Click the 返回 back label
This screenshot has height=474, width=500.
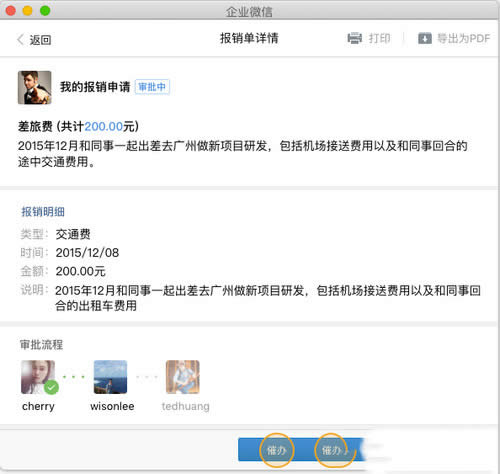point(40,40)
